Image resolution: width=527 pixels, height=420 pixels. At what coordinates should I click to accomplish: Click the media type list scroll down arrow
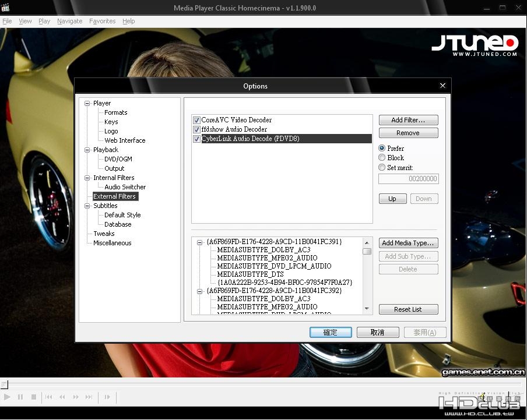click(367, 309)
